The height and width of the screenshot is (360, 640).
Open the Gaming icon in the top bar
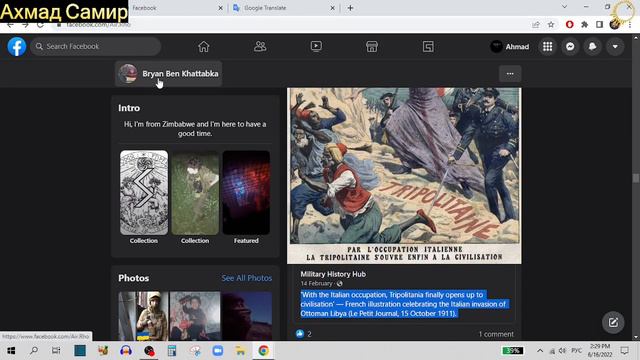pos(428,47)
